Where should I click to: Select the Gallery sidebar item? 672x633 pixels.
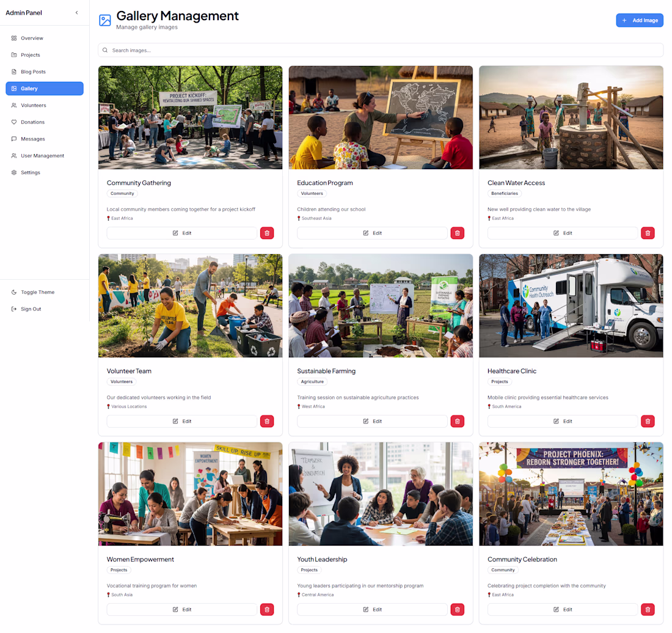45,88
